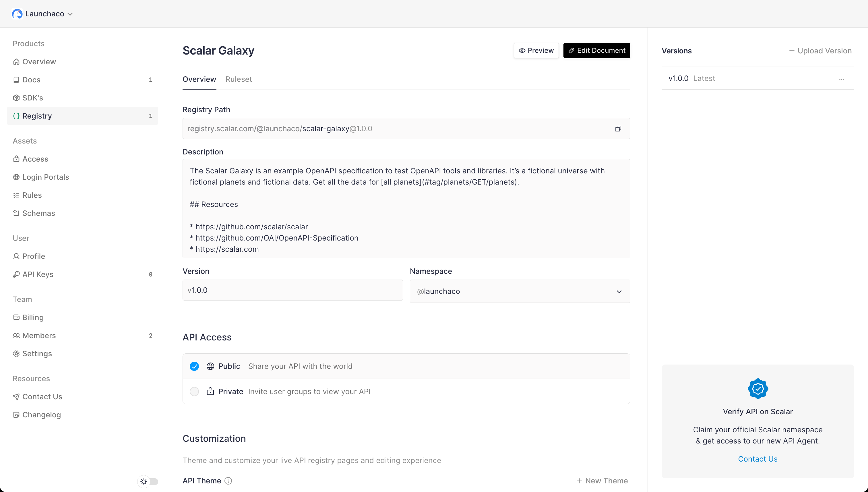Click the Launchaco logo icon
Screen dimensions: 868x492
[17, 14]
